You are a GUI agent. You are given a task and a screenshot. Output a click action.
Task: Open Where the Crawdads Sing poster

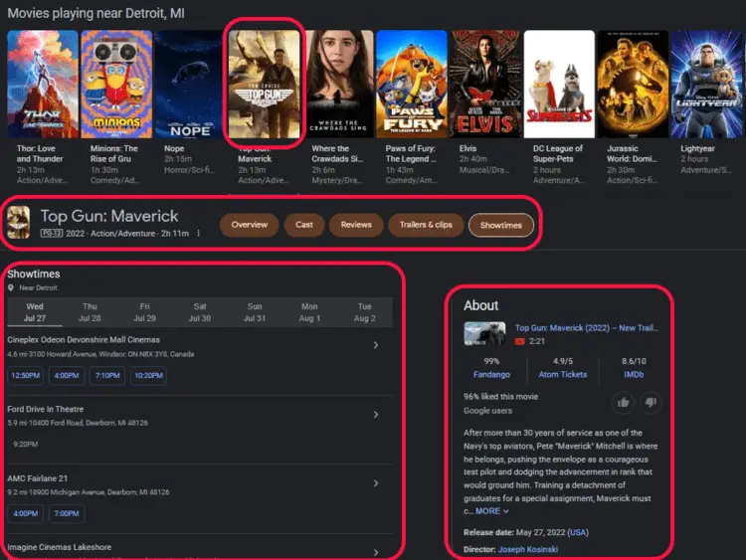[338, 85]
